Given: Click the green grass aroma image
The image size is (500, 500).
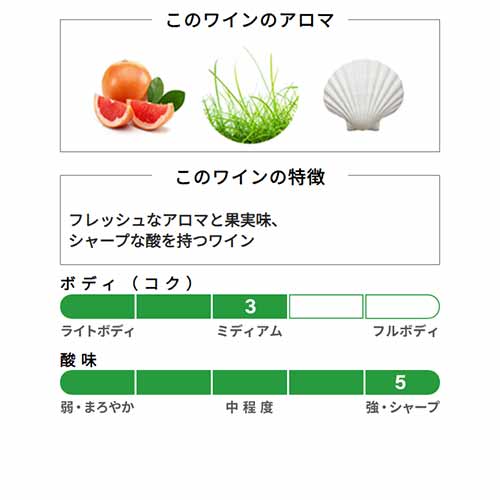Looking at the screenshot, I should pyautogui.click(x=251, y=97).
